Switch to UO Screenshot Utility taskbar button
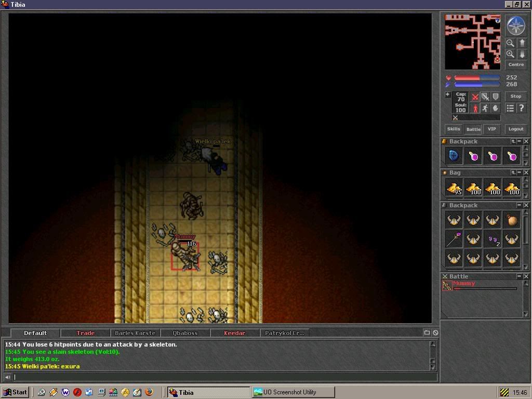532x399 pixels. coord(293,392)
